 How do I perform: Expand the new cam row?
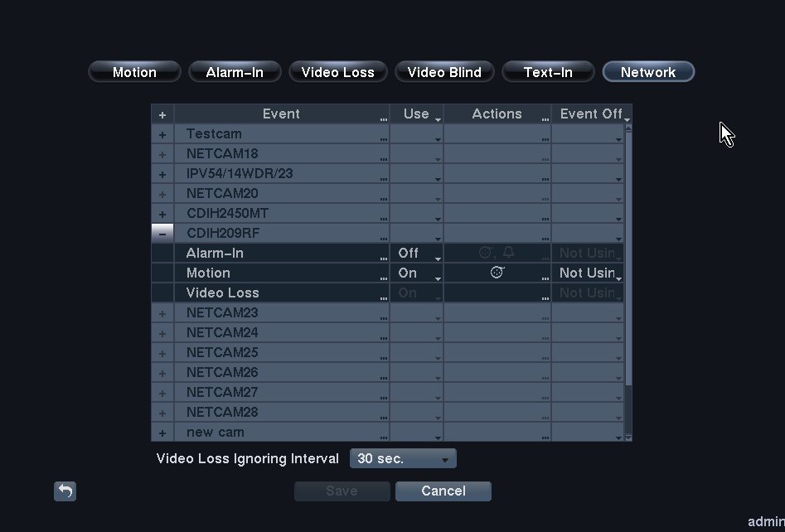point(162,433)
